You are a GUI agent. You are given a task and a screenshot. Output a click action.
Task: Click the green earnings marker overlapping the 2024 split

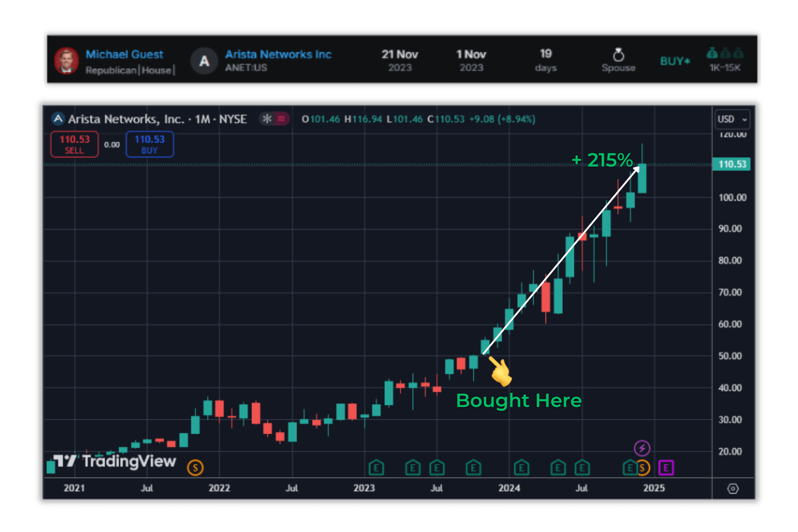(x=630, y=468)
